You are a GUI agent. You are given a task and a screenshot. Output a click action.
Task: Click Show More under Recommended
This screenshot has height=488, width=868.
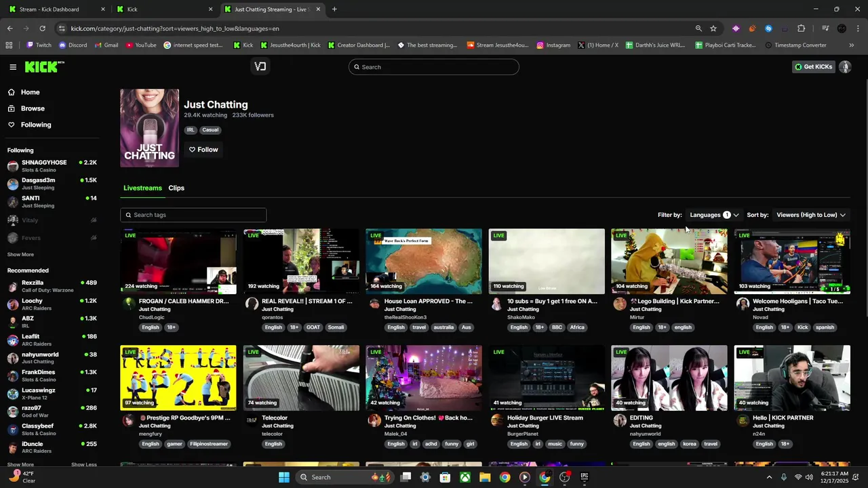[20, 464]
